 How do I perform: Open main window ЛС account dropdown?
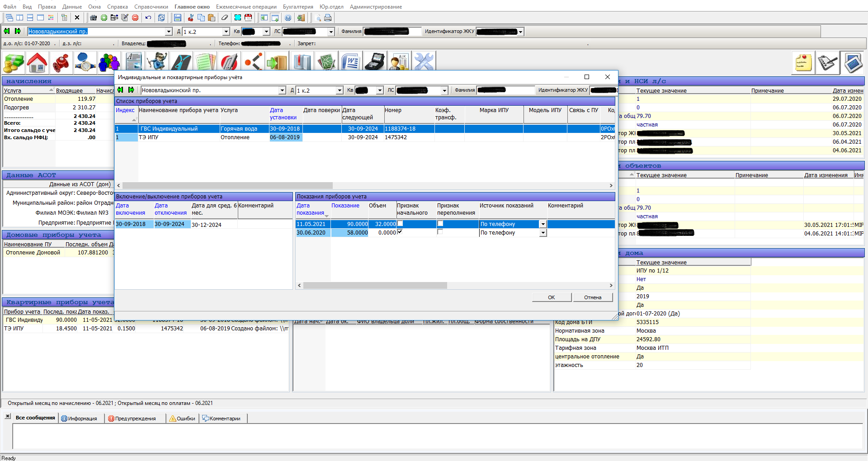tap(331, 32)
